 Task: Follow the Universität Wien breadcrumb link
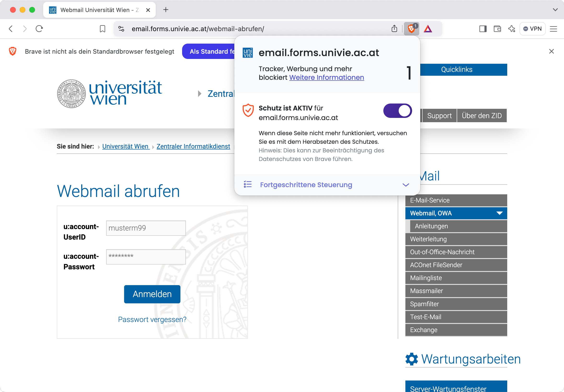(126, 146)
